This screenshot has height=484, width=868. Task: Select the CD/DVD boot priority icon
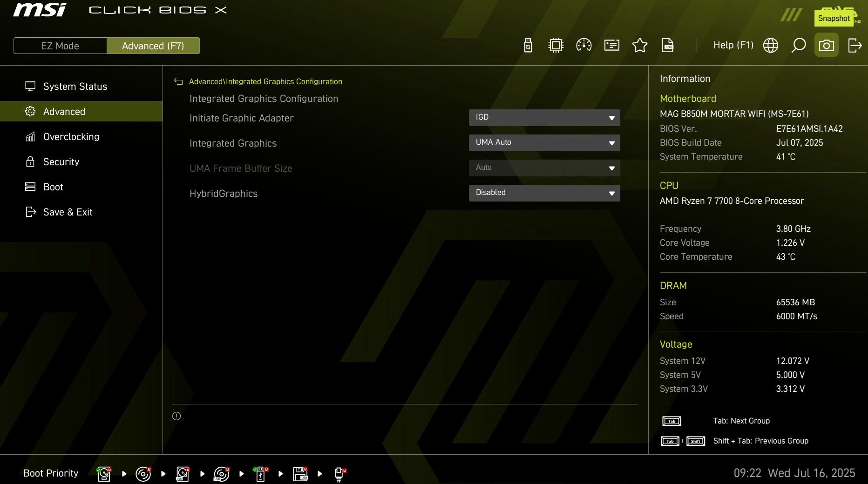(143, 474)
